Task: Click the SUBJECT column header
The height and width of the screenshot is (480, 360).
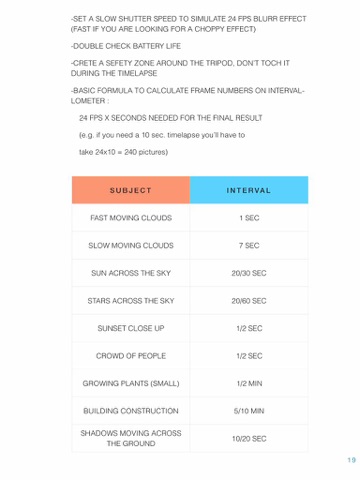Action: pos(131,190)
